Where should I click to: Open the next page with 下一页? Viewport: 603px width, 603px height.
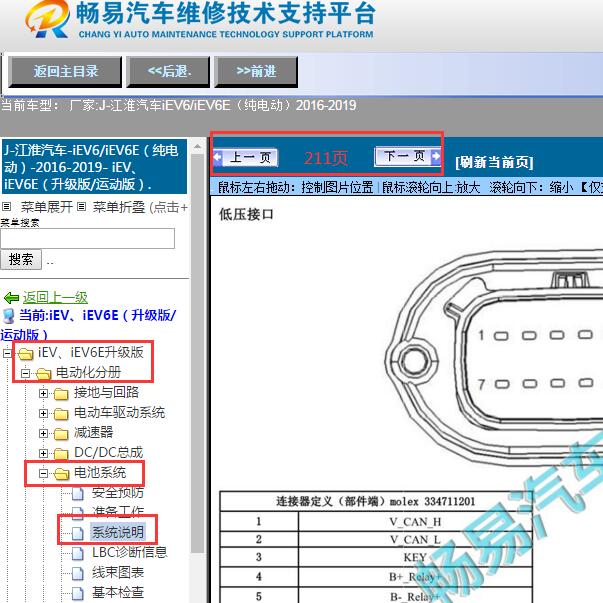(408, 157)
